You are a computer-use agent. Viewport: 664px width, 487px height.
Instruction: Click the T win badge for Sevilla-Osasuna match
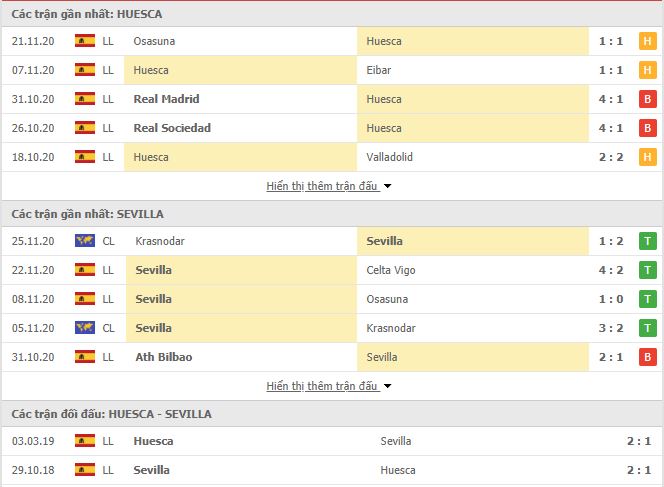(647, 299)
